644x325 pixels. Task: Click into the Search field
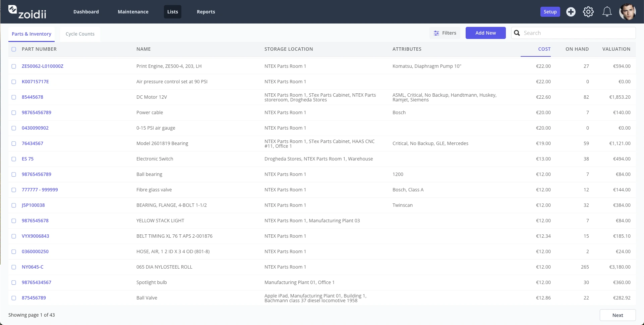574,33
